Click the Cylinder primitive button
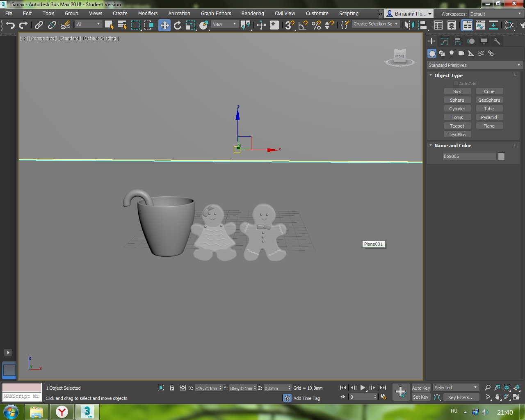The image size is (525, 420). pos(457,109)
